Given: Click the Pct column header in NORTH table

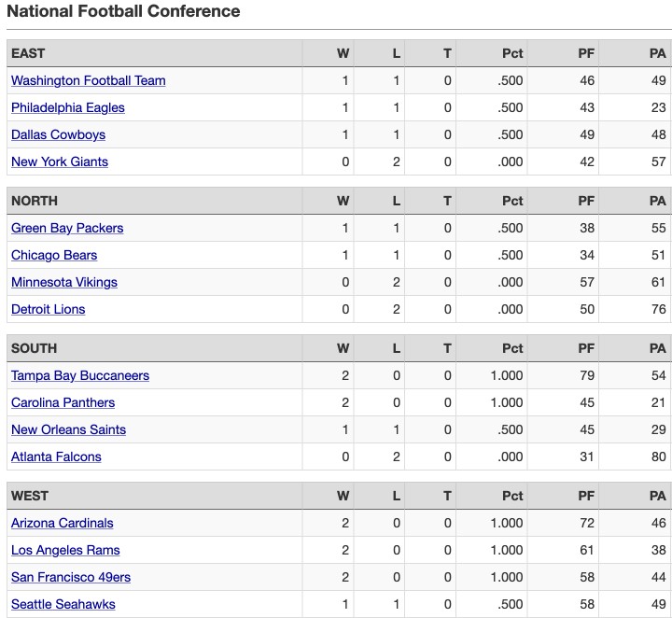Looking at the screenshot, I should pos(512,201).
